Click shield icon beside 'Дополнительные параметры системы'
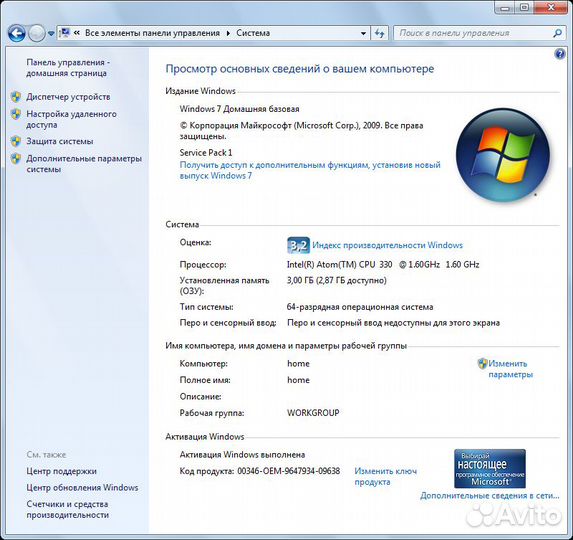Viewport: 573px width, 540px height. click(x=16, y=159)
